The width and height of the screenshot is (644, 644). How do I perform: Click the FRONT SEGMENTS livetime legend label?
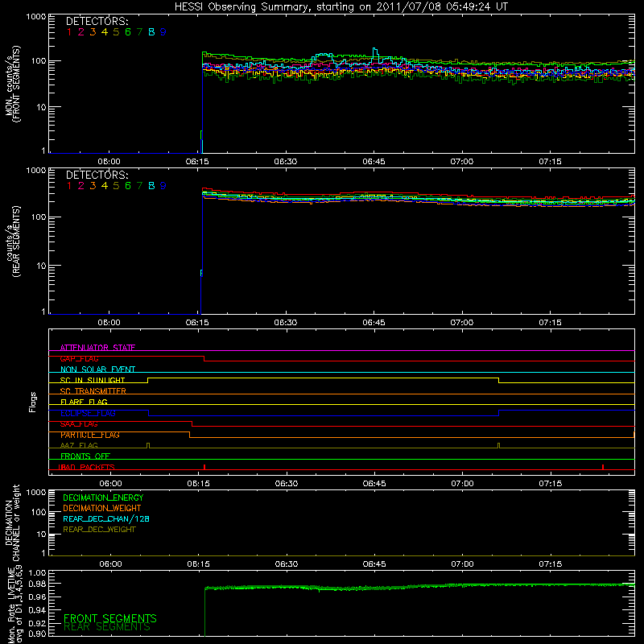pos(110,618)
